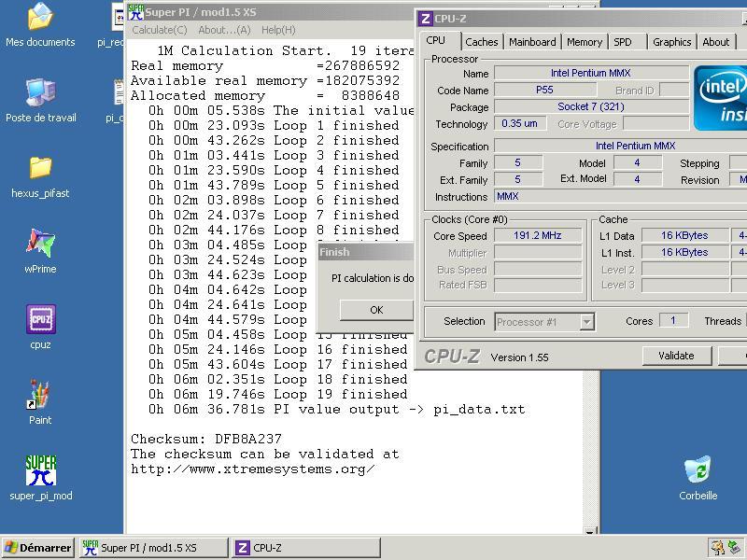Click the PI value output pi_data.txt line
747x560 pixels.
click(x=336, y=409)
